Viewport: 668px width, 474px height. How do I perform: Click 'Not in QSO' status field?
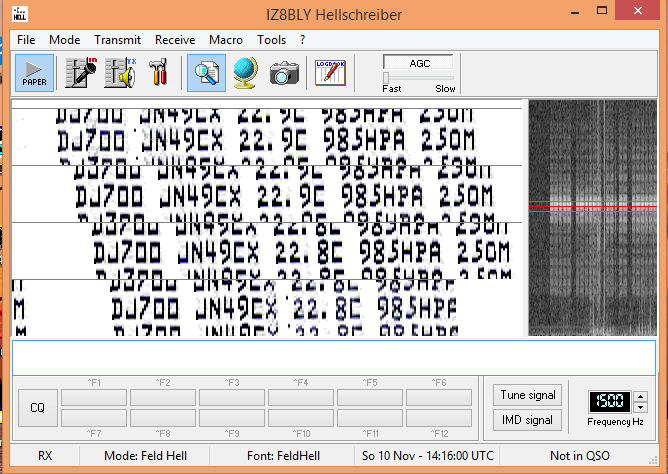click(579, 456)
